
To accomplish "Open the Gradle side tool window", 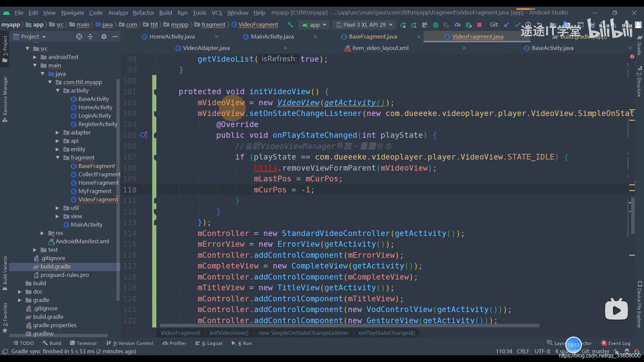I will pos(639,45).
